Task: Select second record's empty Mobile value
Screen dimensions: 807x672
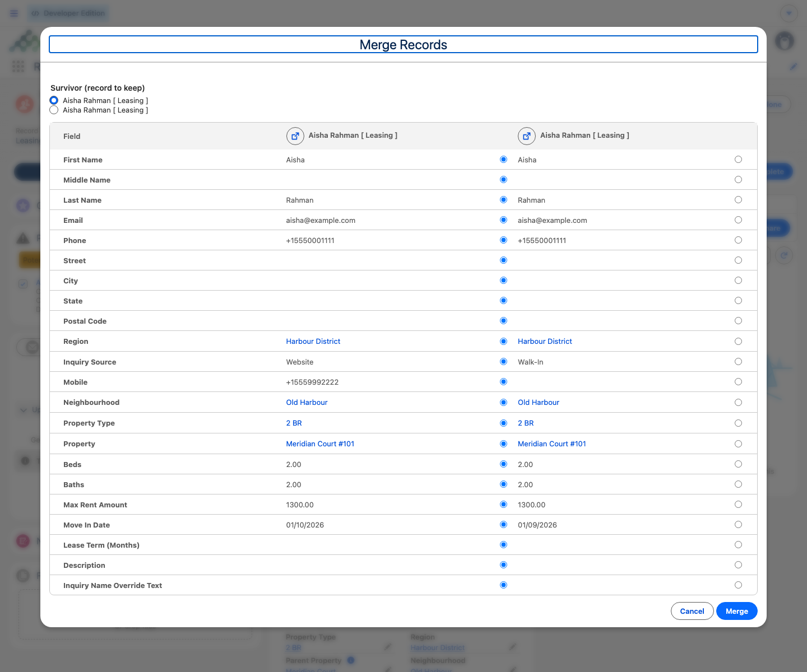Action: pos(738,382)
